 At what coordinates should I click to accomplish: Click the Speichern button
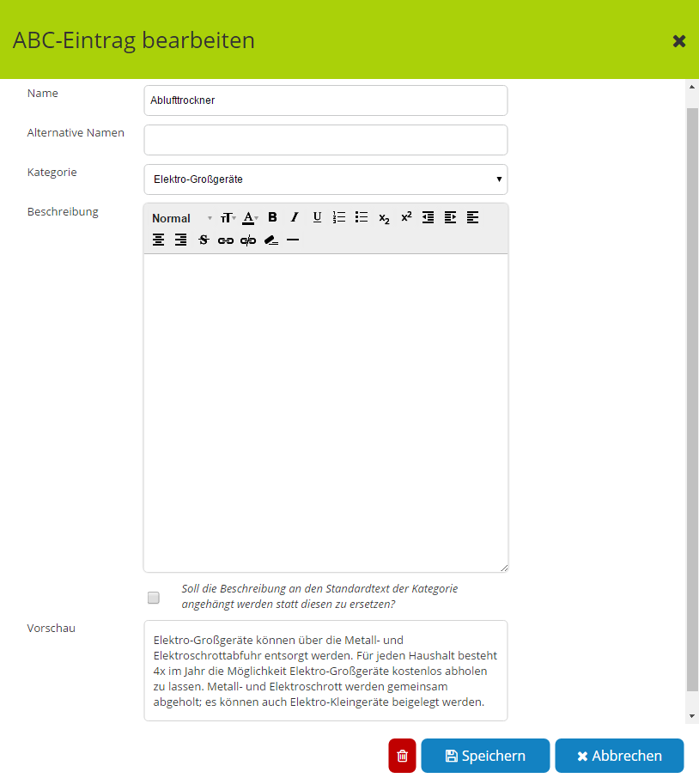tap(485, 756)
